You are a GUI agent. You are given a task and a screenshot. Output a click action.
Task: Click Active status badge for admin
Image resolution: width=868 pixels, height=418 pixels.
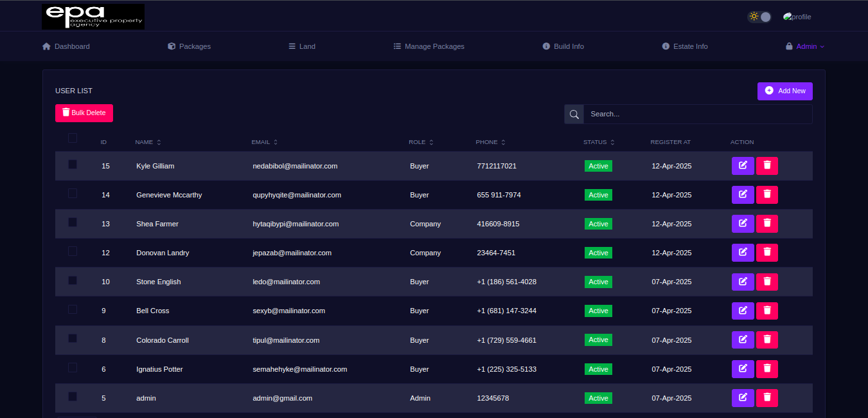(x=598, y=398)
